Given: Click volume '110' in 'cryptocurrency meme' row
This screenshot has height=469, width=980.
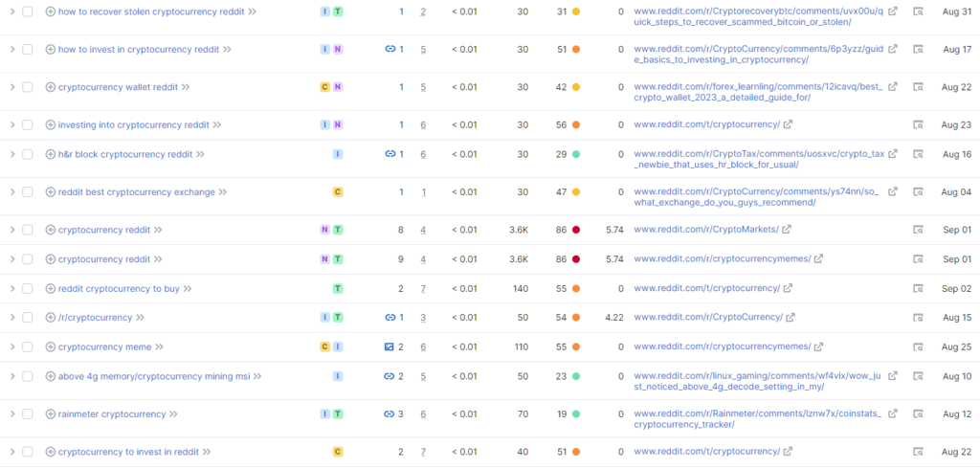Looking at the screenshot, I should coord(520,346).
